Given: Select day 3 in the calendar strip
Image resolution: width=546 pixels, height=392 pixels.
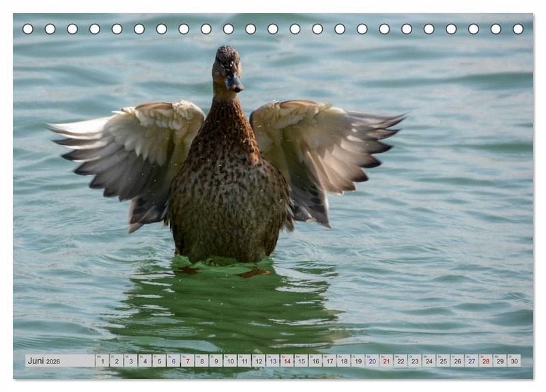Looking at the screenshot, I should point(131,361).
